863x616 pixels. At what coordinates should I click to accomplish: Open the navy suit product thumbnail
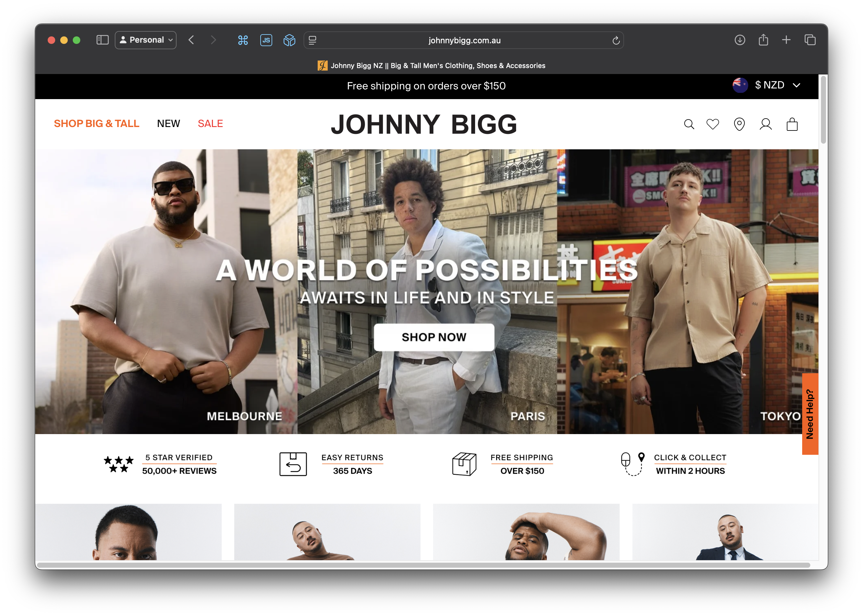click(725, 532)
